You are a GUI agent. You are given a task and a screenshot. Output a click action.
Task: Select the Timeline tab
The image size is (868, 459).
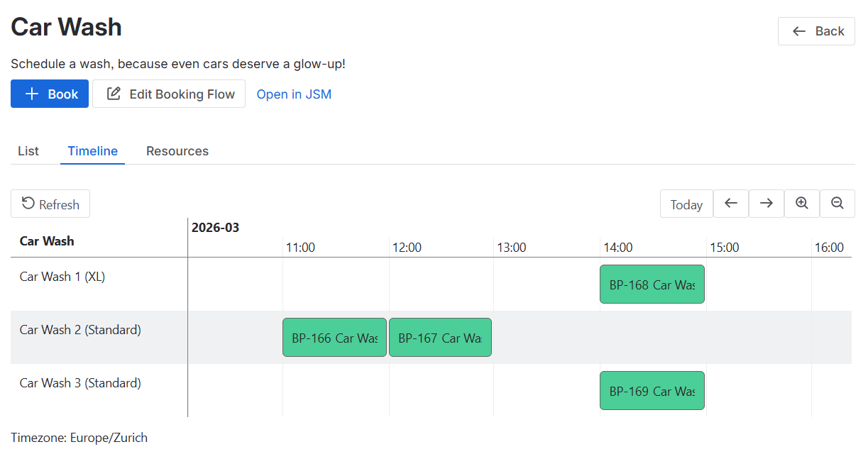[93, 151]
